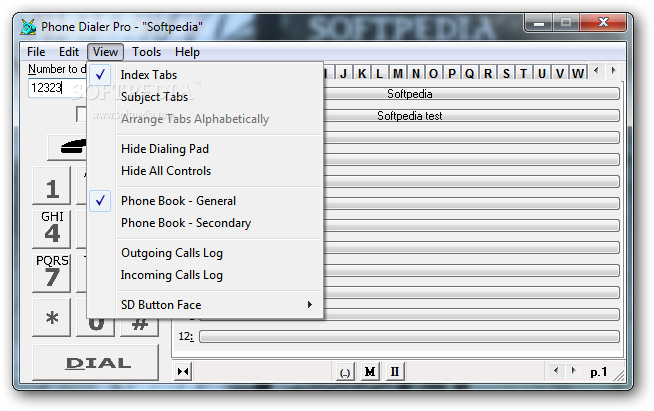The height and width of the screenshot is (411, 654).
Task: Open the Outgoing Calls Log
Action: pos(205,253)
